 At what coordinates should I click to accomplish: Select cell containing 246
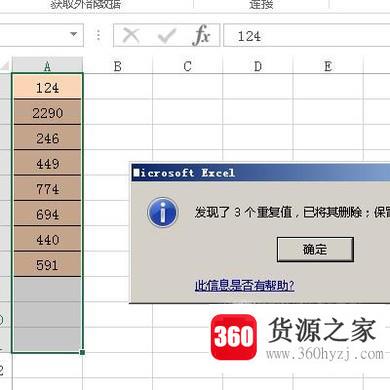[47, 138]
